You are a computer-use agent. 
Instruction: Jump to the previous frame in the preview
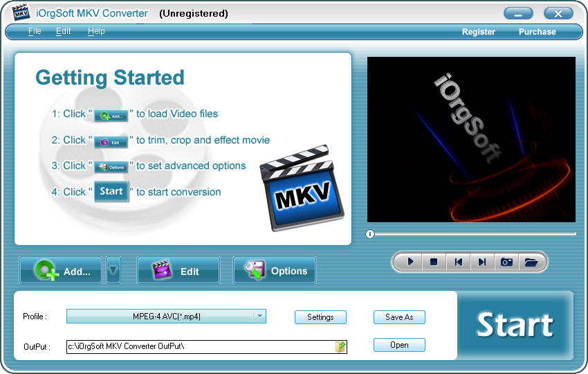[x=458, y=262]
